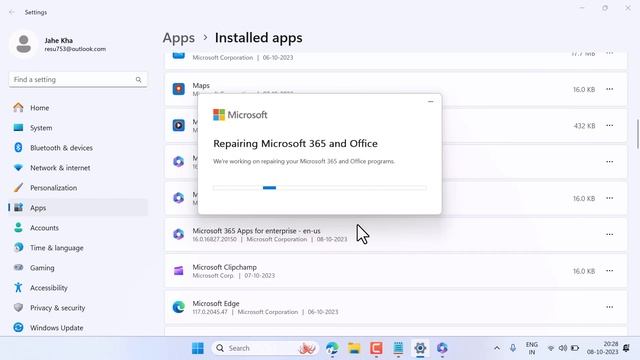
Task: Select Microsoft 365 Apps for enterprise - en-us text
Action: pos(256,231)
